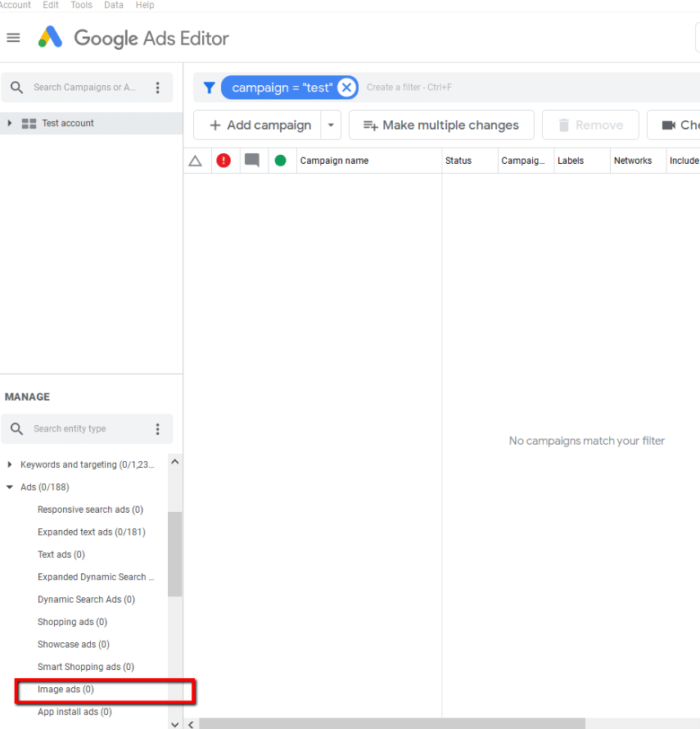Click the entity list scrollbar thumb
This screenshot has height=729, width=700.
(174, 554)
